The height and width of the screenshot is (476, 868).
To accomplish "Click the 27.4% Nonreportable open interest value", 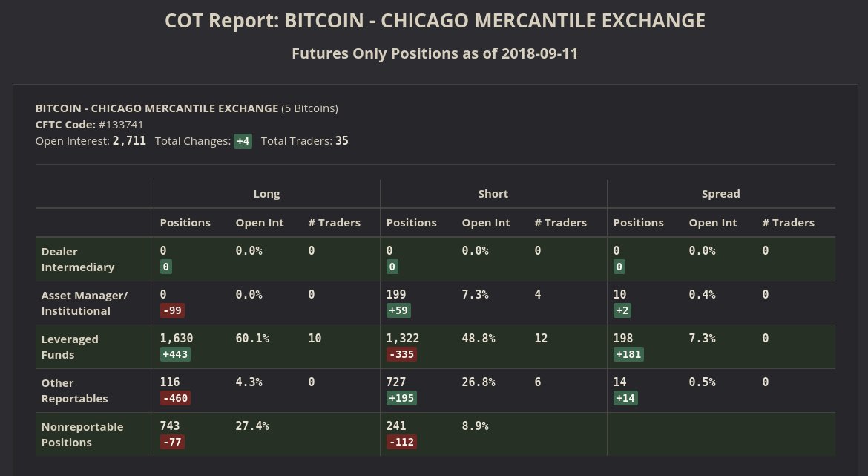I will 252,426.
